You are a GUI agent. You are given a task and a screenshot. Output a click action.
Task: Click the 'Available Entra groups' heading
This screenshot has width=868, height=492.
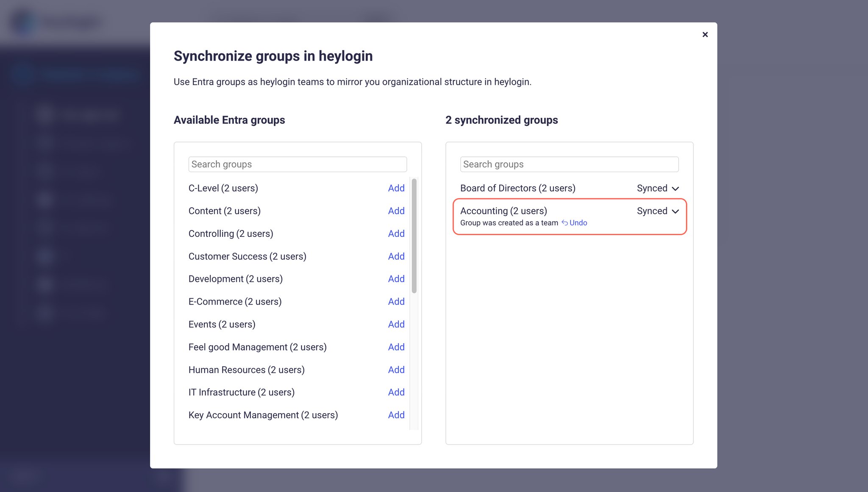point(229,120)
